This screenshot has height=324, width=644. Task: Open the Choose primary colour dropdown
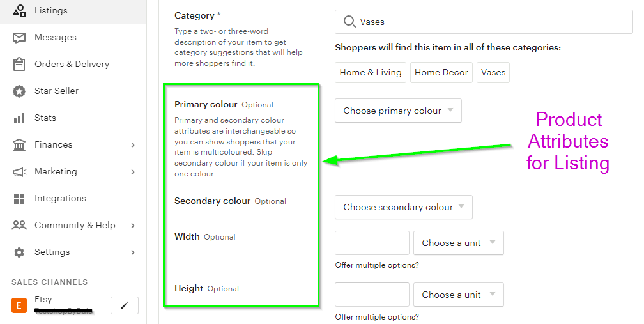398,111
